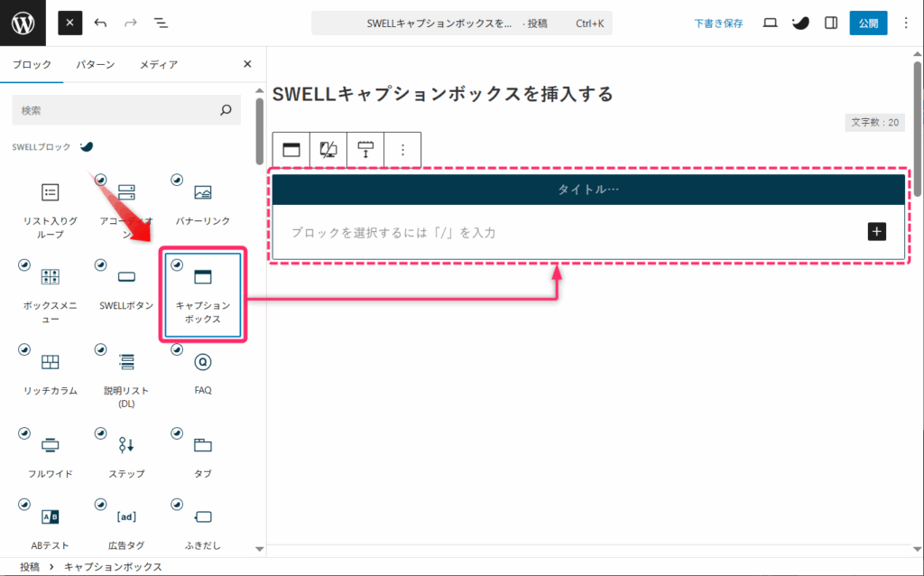
Task: Toggle the settings sidebar panel
Action: click(x=831, y=23)
